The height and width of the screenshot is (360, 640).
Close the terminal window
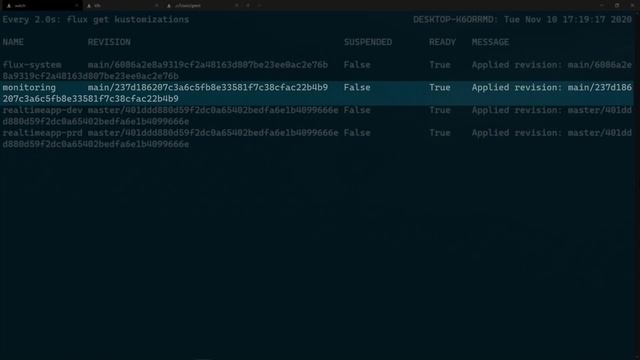click(x=632, y=5)
